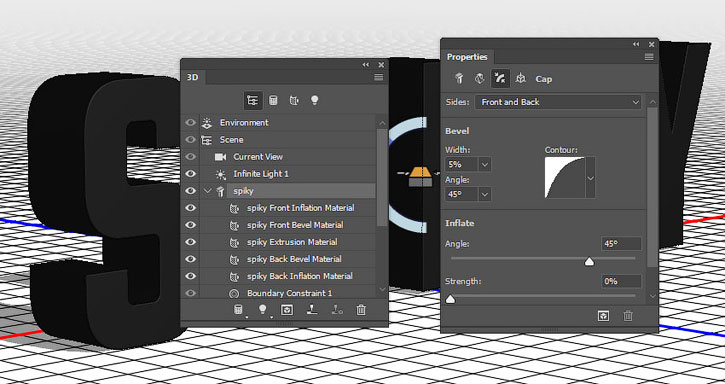725x384 pixels.
Task: Select Infinite Light 1 item
Action: pos(261,174)
